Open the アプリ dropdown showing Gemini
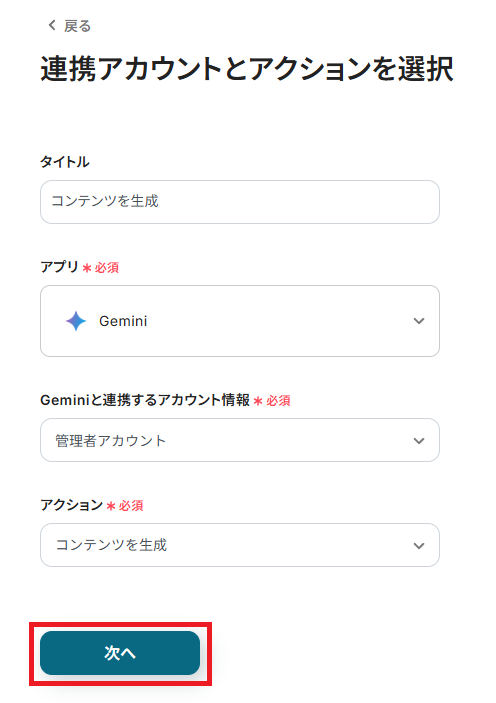496x703 pixels. point(240,321)
